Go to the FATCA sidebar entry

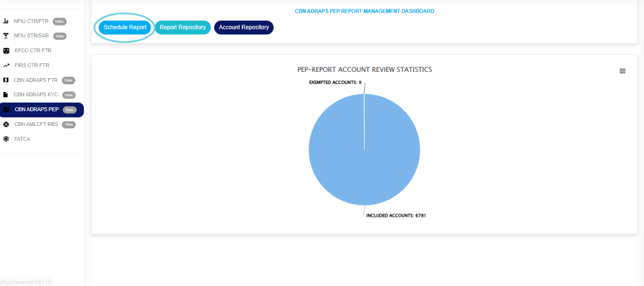(x=22, y=139)
